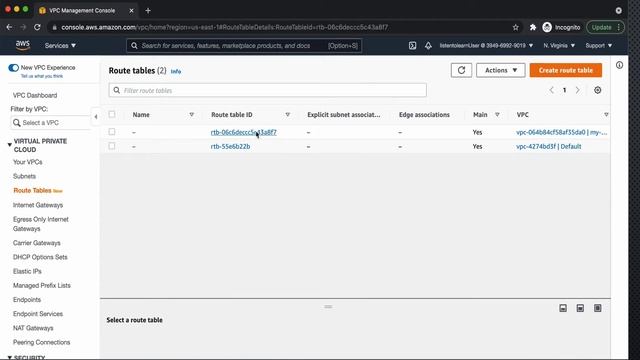
Task: Open the info panel icon at right
Action: pyautogui.click(x=619, y=65)
